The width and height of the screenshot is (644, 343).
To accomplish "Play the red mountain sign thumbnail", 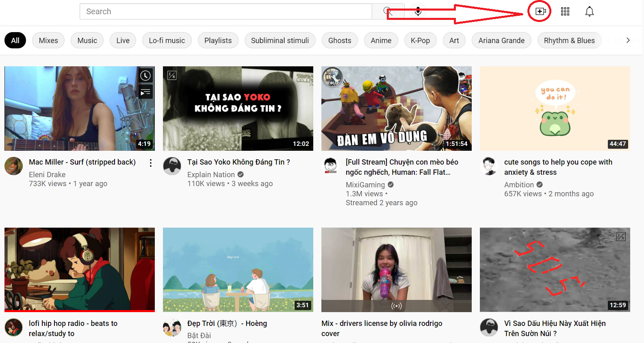I will (x=555, y=270).
